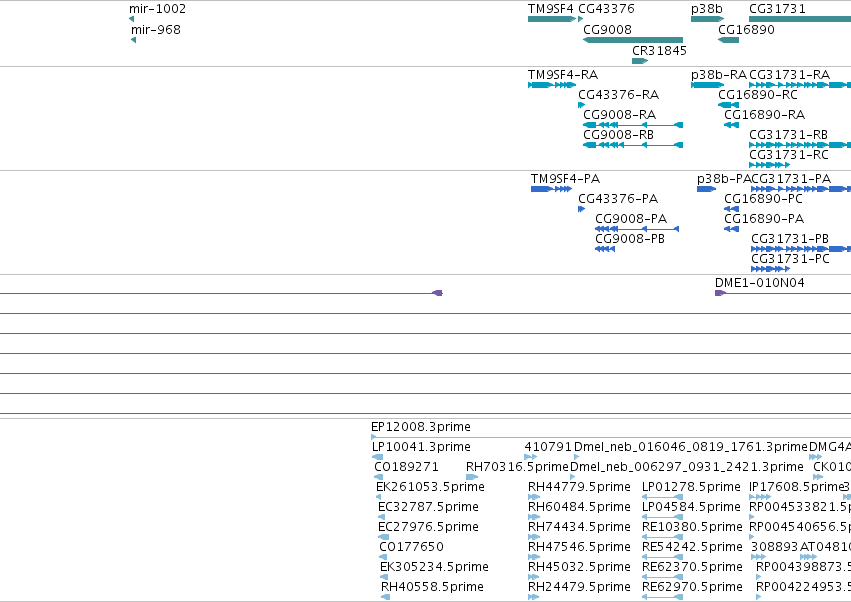The image size is (851, 602).
Task: Select EST RE10380.5prime
Action: 662,537
